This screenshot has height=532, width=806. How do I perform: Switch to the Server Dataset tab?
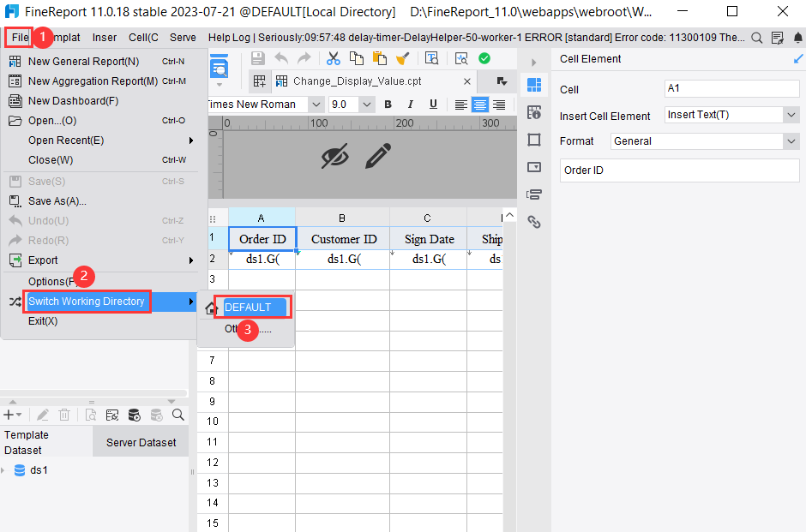(x=140, y=440)
